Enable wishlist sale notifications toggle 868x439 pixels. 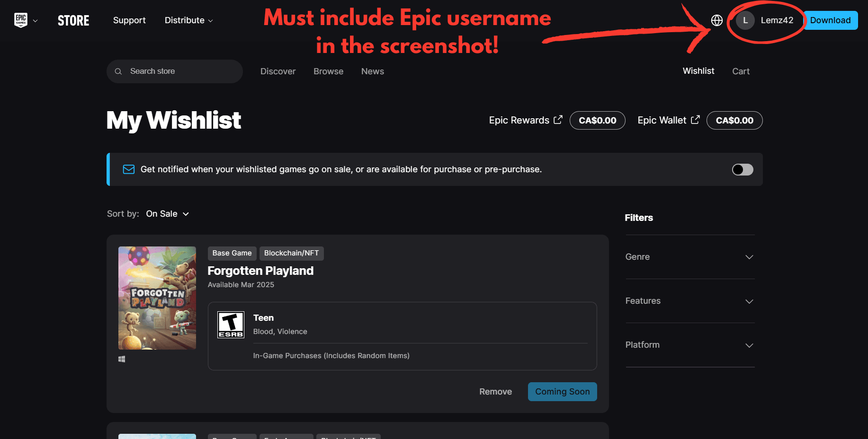click(742, 169)
